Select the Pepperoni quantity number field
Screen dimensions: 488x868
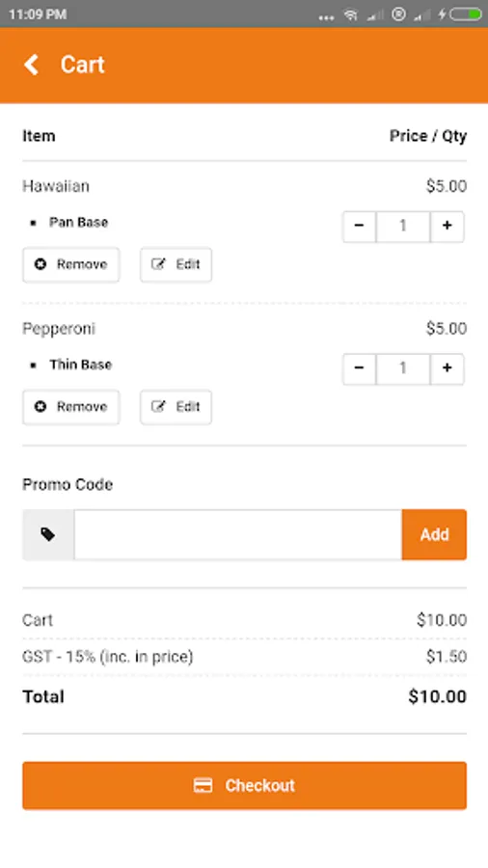coord(403,368)
